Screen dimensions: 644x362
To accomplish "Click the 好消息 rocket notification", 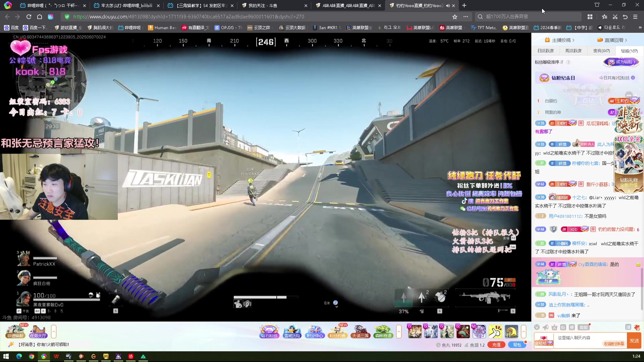I will pos(39,344).
